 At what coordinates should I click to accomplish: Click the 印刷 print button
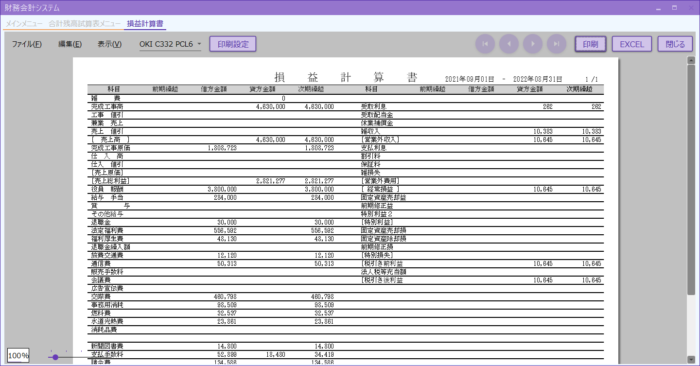[x=590, y=44]
